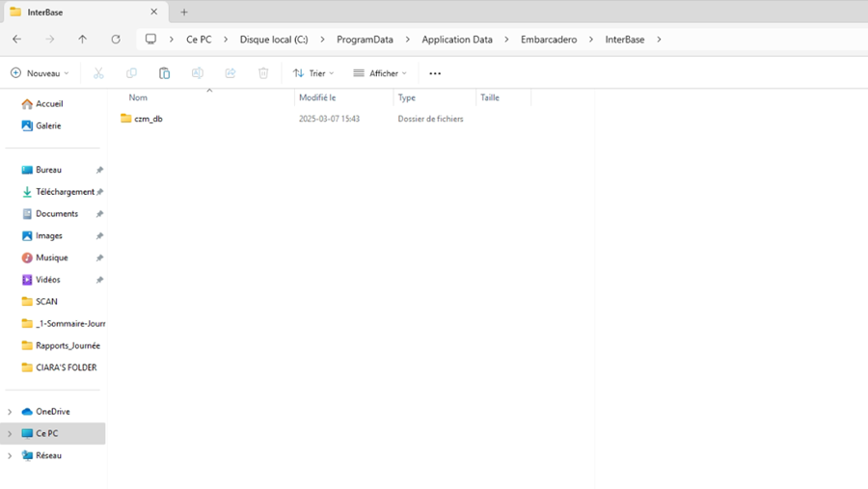Image resolution: width=868 pixels, height=489 pixels.
Task: Click the Share icon in toolbar
Action: 231,73
